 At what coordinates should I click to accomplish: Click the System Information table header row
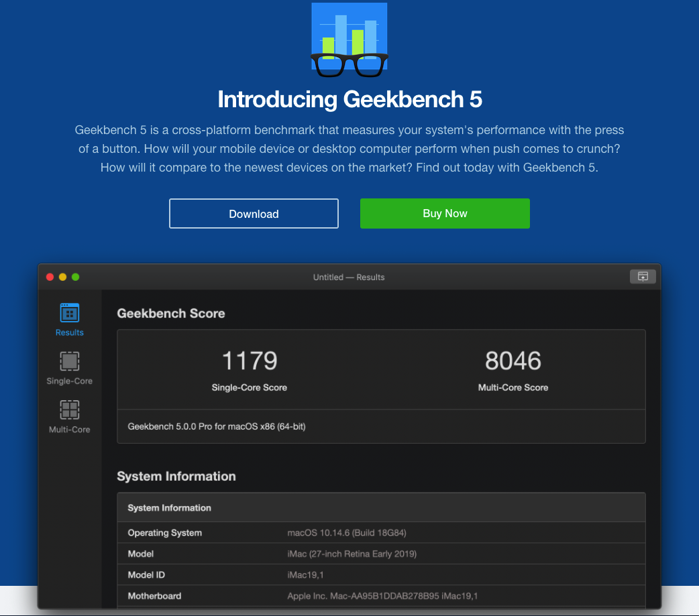tap(381, 507)
